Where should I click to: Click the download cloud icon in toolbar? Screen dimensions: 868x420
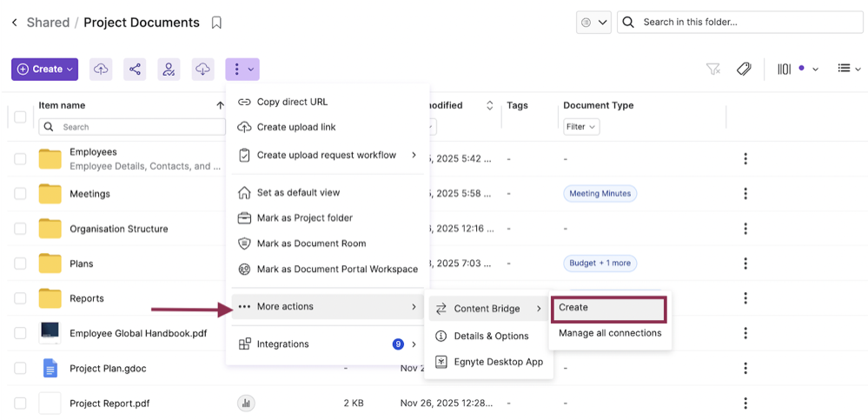202,70
